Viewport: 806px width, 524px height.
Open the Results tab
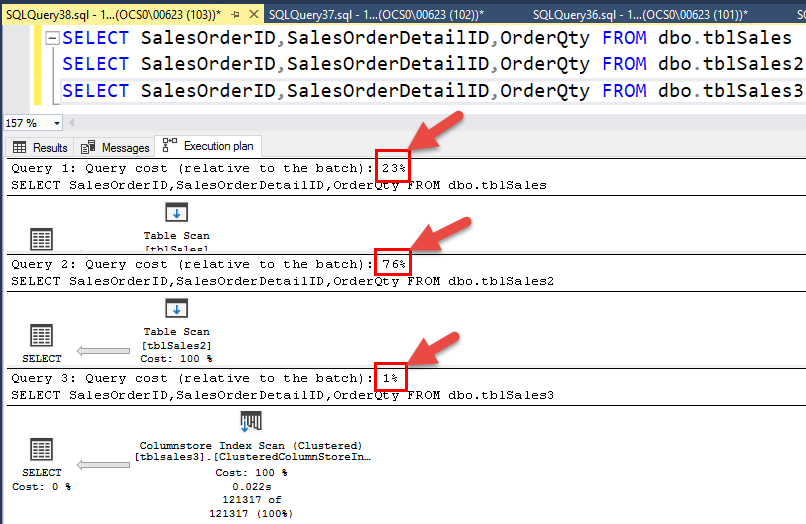click(40, 148)
